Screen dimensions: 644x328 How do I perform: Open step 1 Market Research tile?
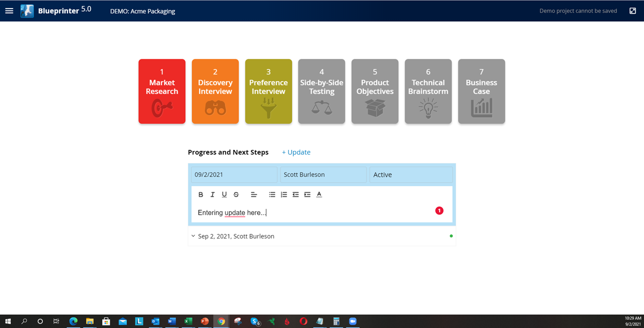(x=162, y=91)
